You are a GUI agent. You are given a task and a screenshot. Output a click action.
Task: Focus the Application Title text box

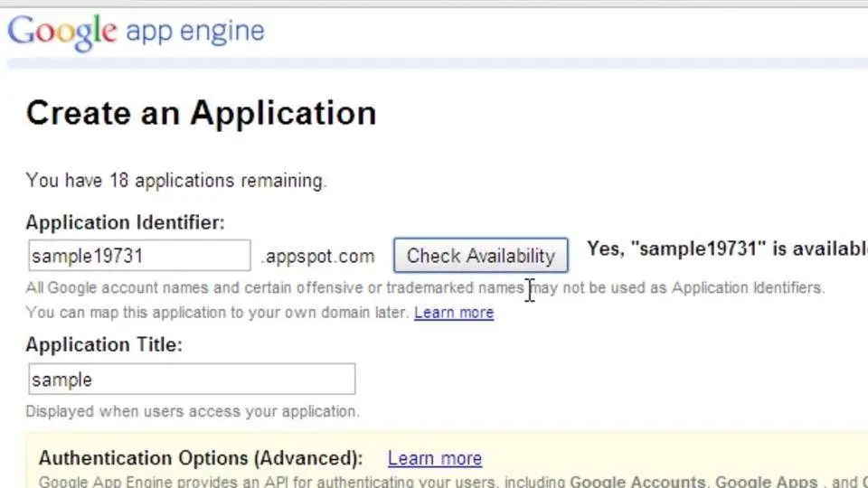click(191, 380)
